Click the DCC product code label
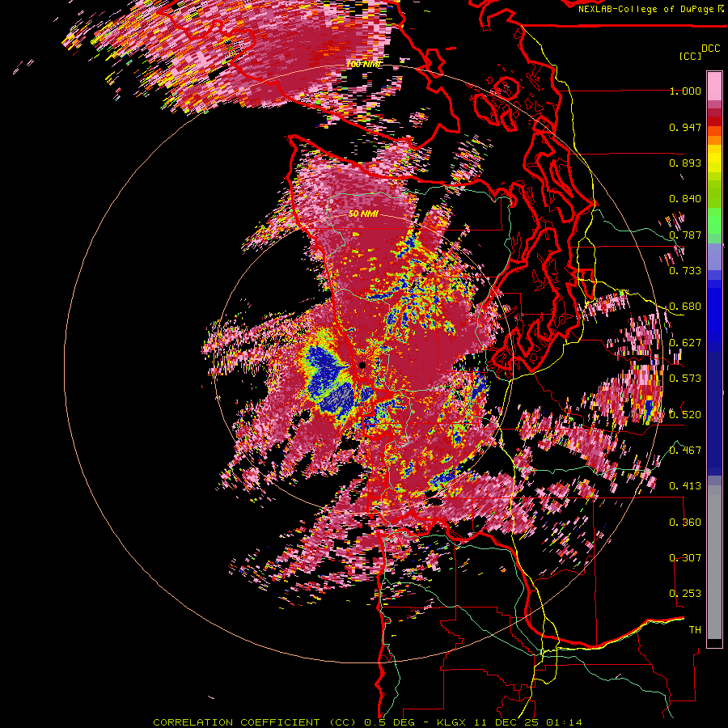728x728 pixels. [710, 49]
